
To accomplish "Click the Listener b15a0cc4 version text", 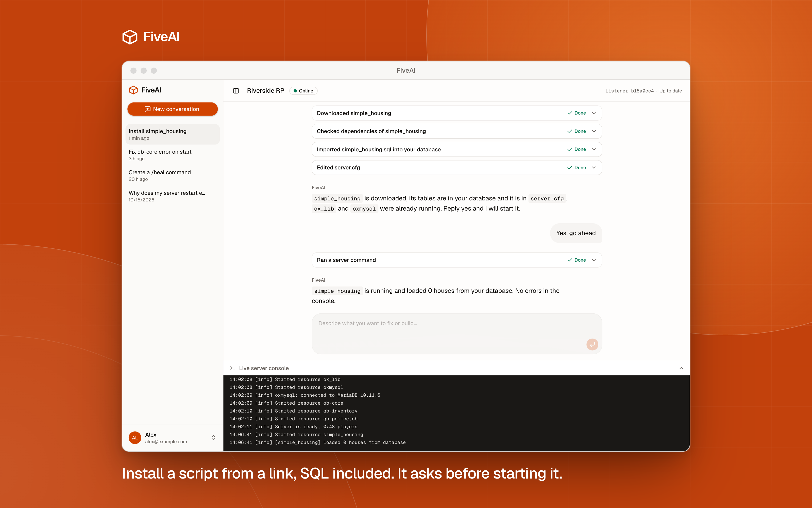I will tap(630, 91).
